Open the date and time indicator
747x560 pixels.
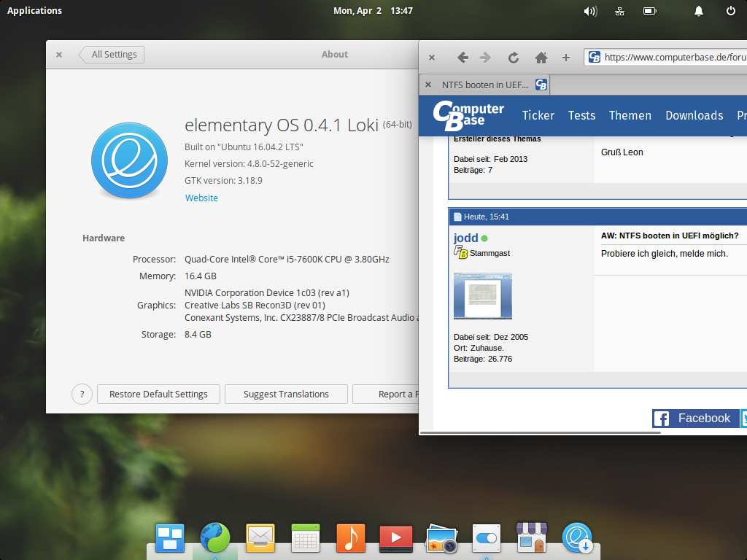[x=373, y=10]
